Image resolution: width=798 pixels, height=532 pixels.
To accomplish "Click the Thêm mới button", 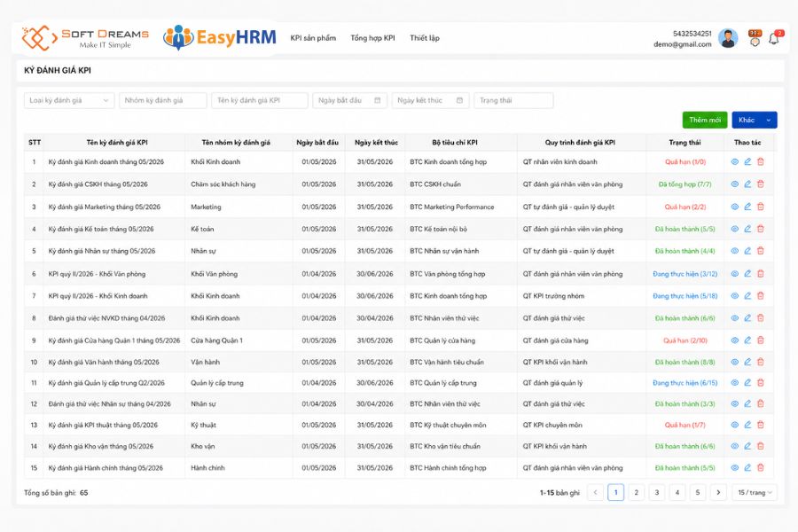I will click(705, 121).
